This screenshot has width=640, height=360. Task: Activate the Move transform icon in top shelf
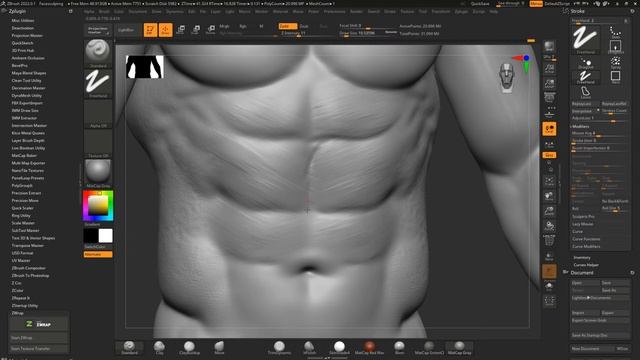pos(180,30)
